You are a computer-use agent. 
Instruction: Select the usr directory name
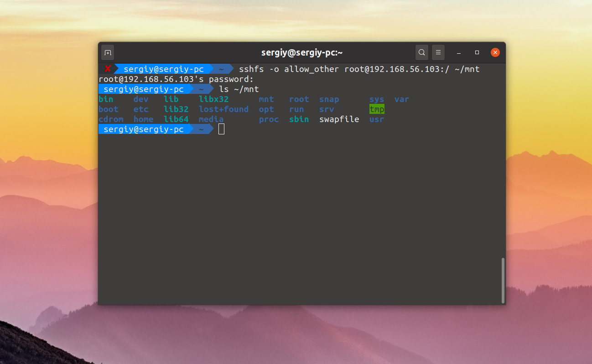[377, 119]
